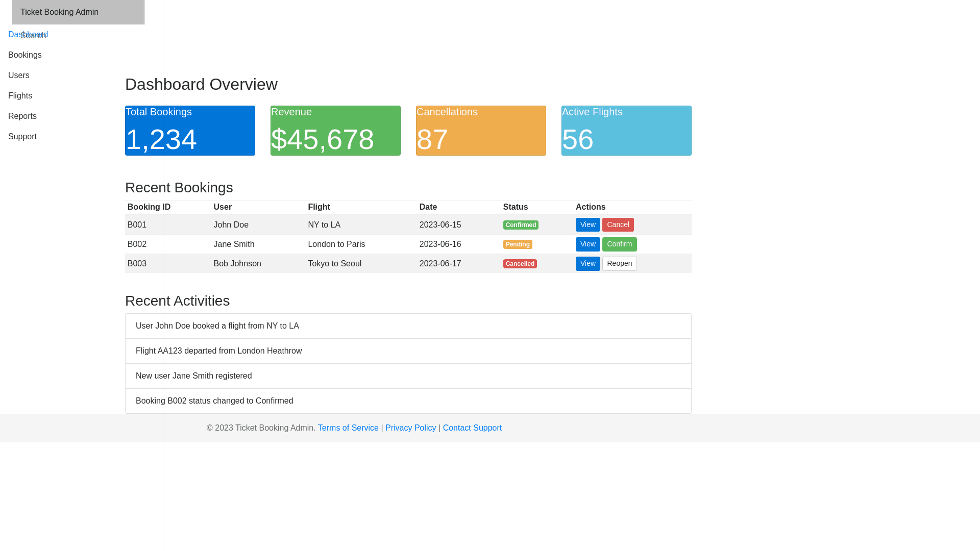Open the Terms of Service link
The height and width of the screenshot is (551, 980).
point(348,428)
